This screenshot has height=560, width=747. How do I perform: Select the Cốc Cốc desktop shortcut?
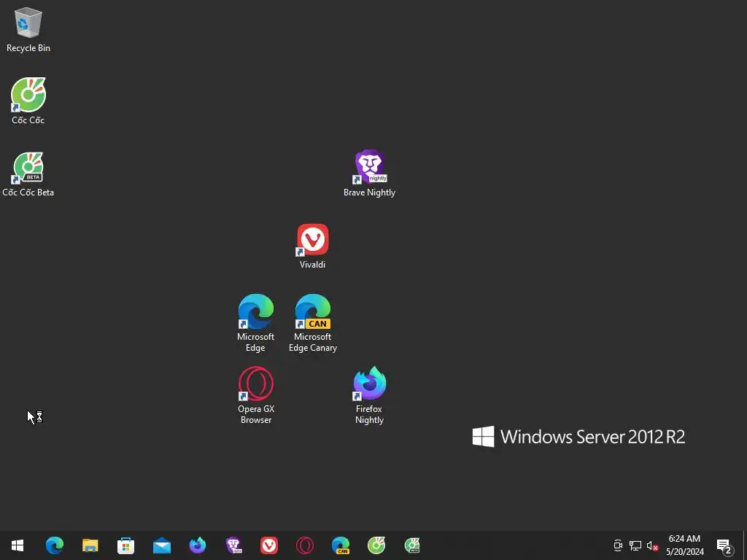tap(28, 101)
